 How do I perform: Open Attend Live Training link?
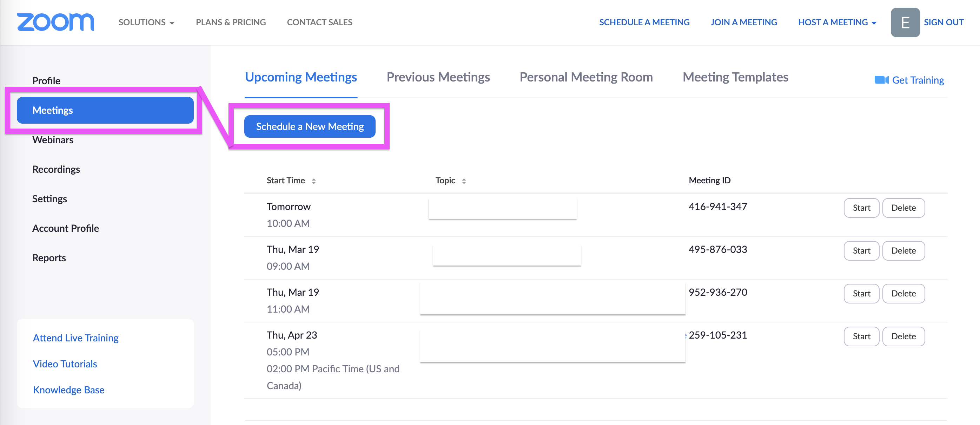point(76,338)
